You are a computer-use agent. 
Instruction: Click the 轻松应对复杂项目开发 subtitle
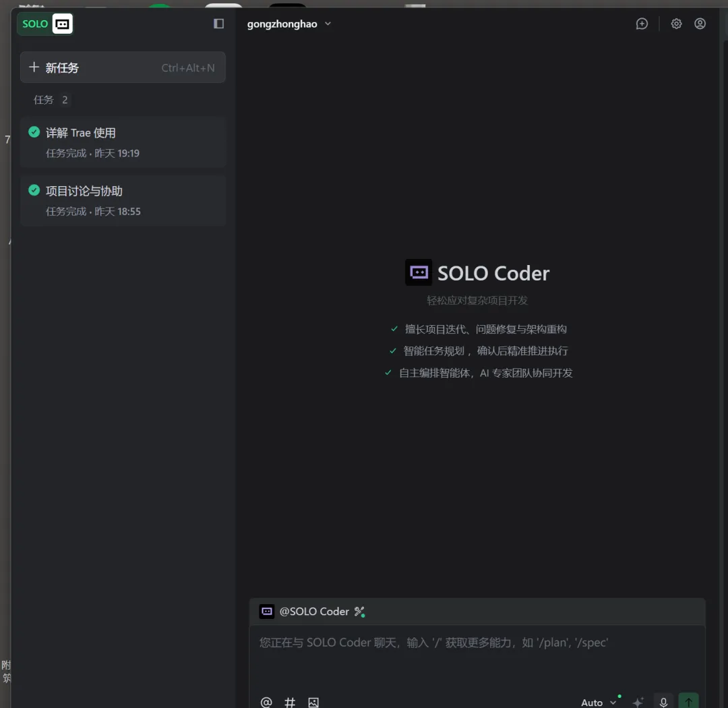point(477,300)
